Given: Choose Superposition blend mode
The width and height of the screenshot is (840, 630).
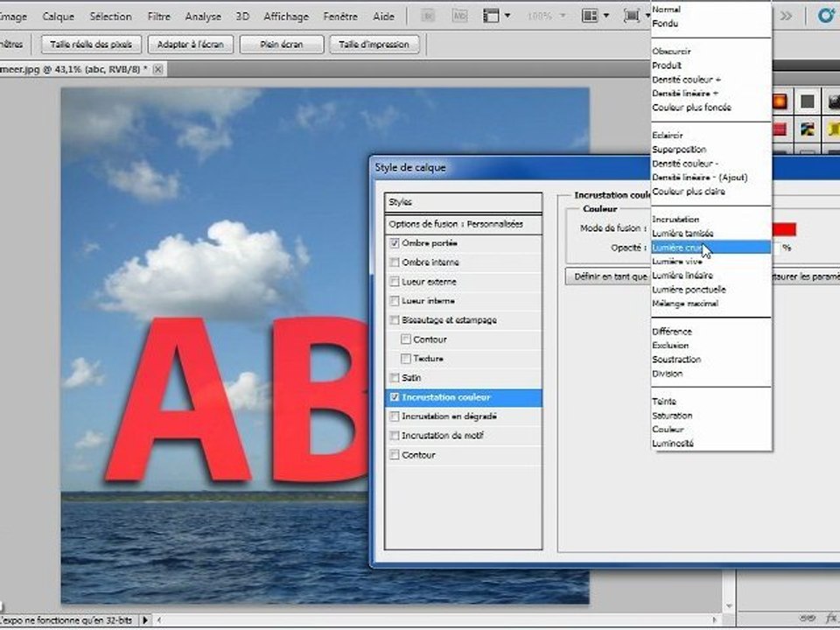Looking at the screenshot, I should [x=679, y=150].
